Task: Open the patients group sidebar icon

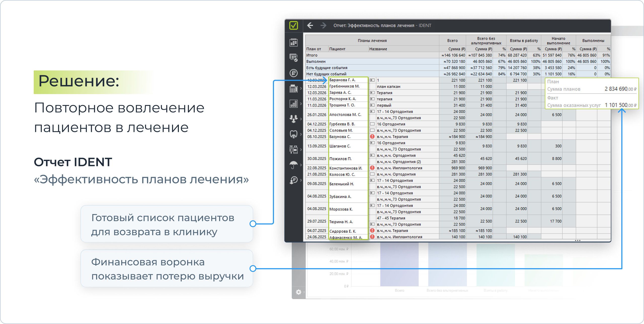Action: click(x=294, y=118)
